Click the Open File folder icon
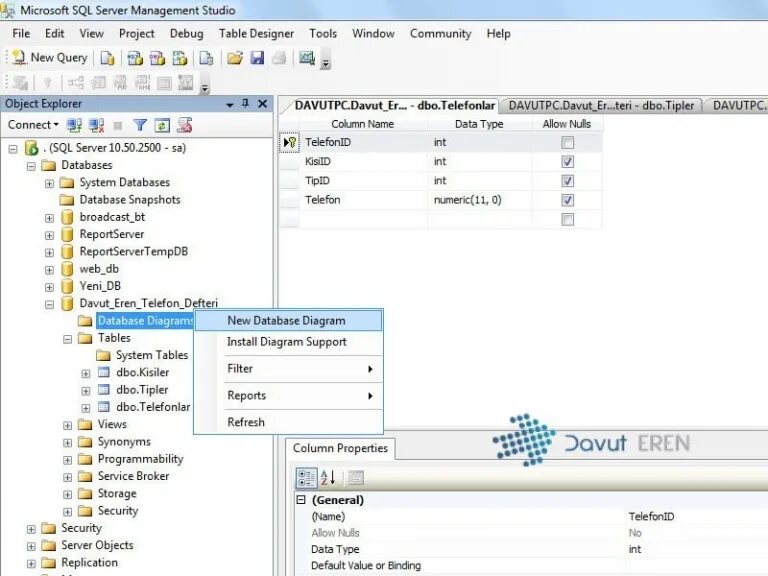 coord(235,58)
